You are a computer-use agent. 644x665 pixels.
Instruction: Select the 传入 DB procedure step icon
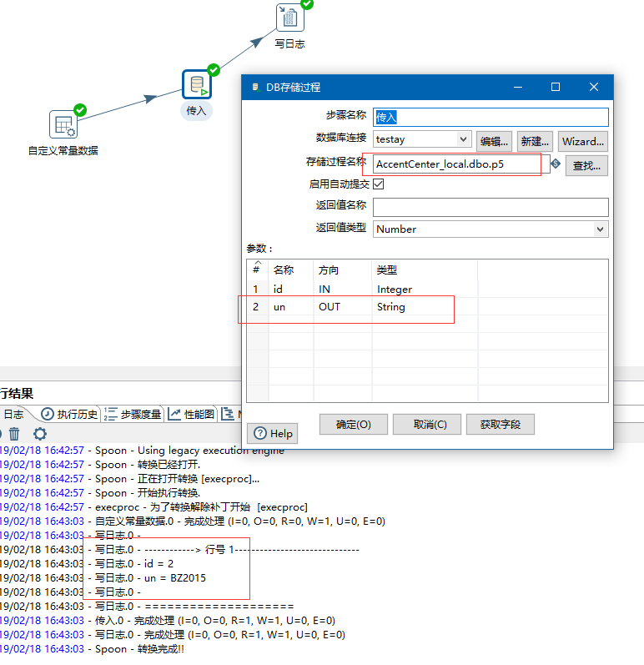tap(197, 84)
